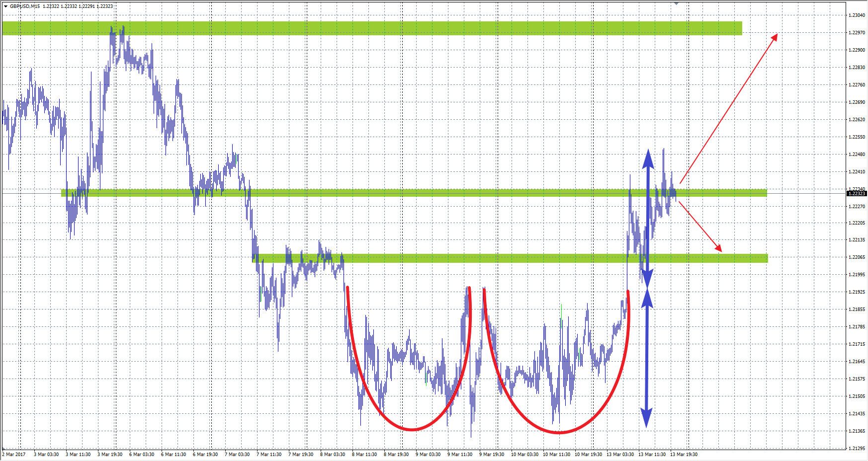The image size is (868, 461).
Task: Click the high price 1.22332 in chart header
Action: click(x=69, y=6)
